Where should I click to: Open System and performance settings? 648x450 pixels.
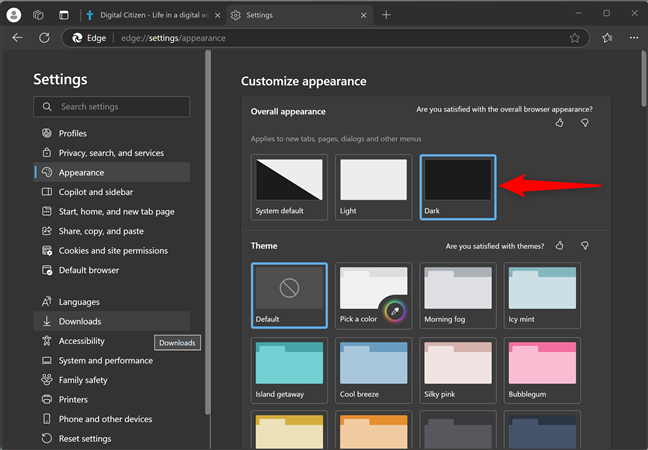coord(112,360)
